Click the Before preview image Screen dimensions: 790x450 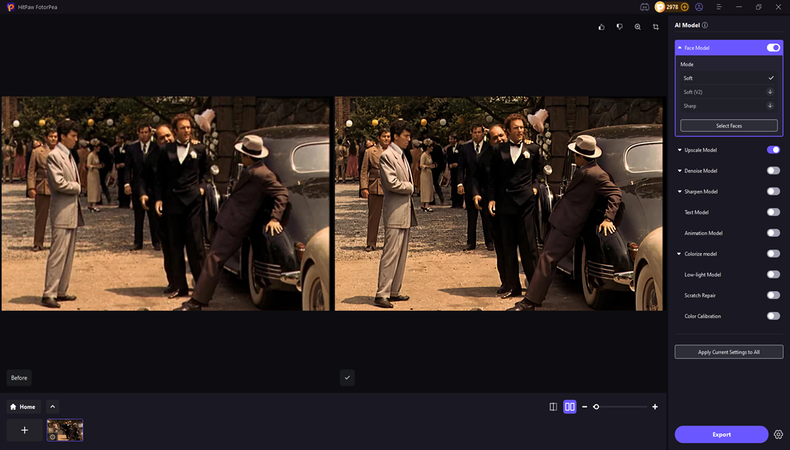(165, 204)
